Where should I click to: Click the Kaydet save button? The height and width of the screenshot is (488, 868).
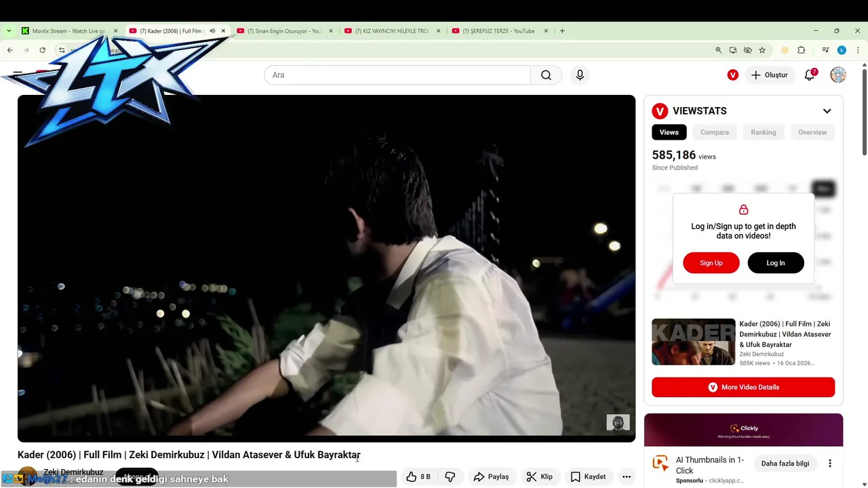[588, 477]
